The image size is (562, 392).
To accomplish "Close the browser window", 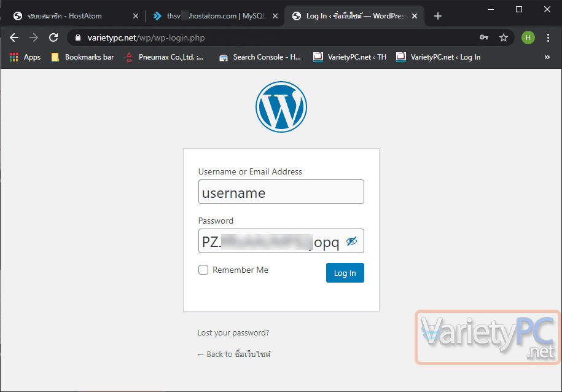I will (x=547, y=9).
